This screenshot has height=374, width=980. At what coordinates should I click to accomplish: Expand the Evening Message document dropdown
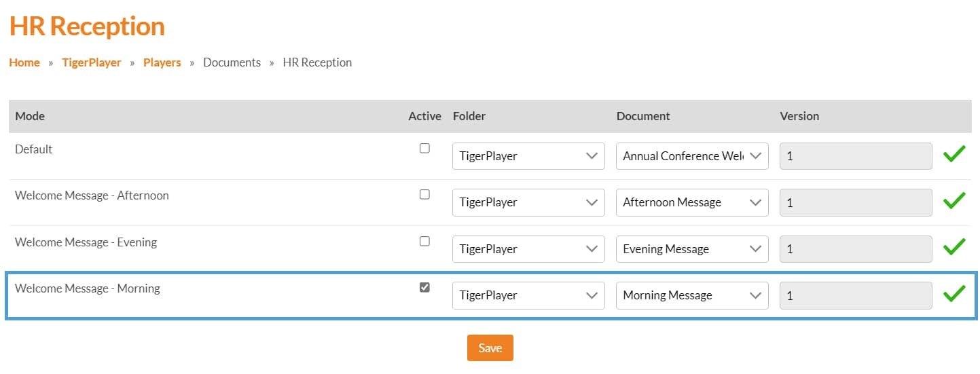(x=691, y=249)
